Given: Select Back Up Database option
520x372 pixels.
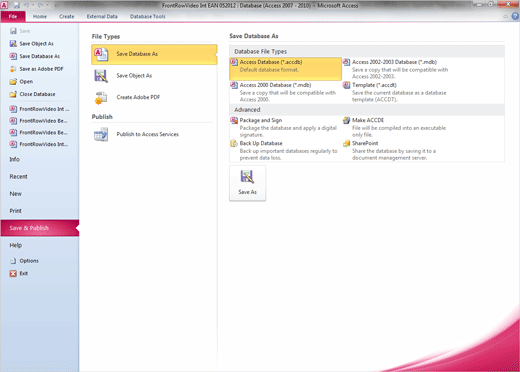Looking at the screenshot, I should [285, 150].
